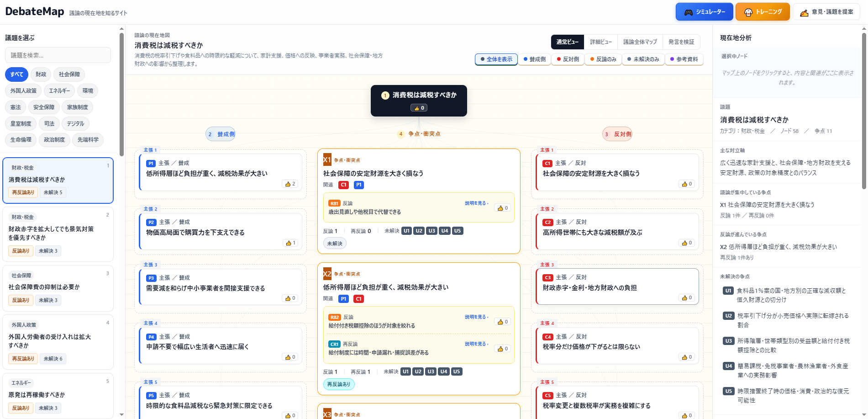Screen dimensions: 868x419
Task: Click 争点・衝突点 column header
Action: point(419,134)
